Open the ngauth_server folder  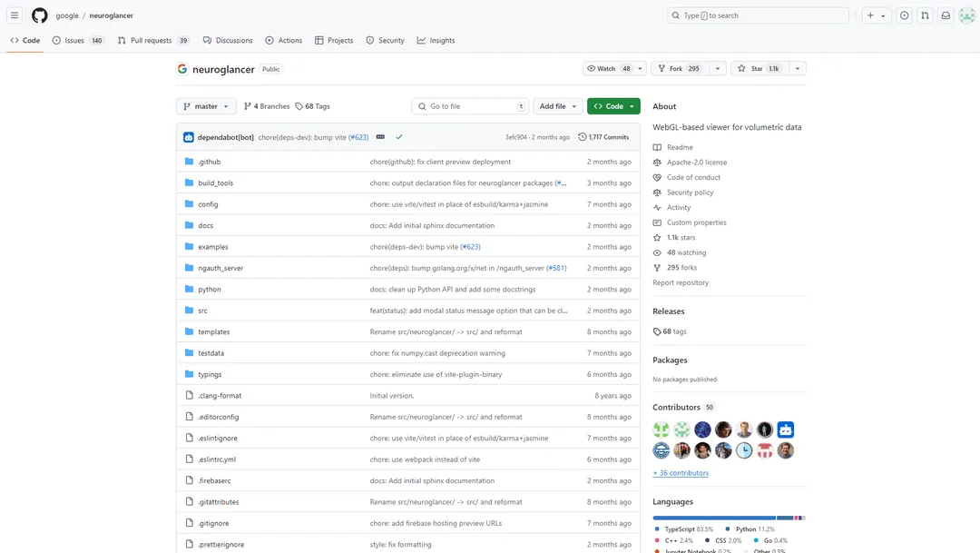pos(220,268)
